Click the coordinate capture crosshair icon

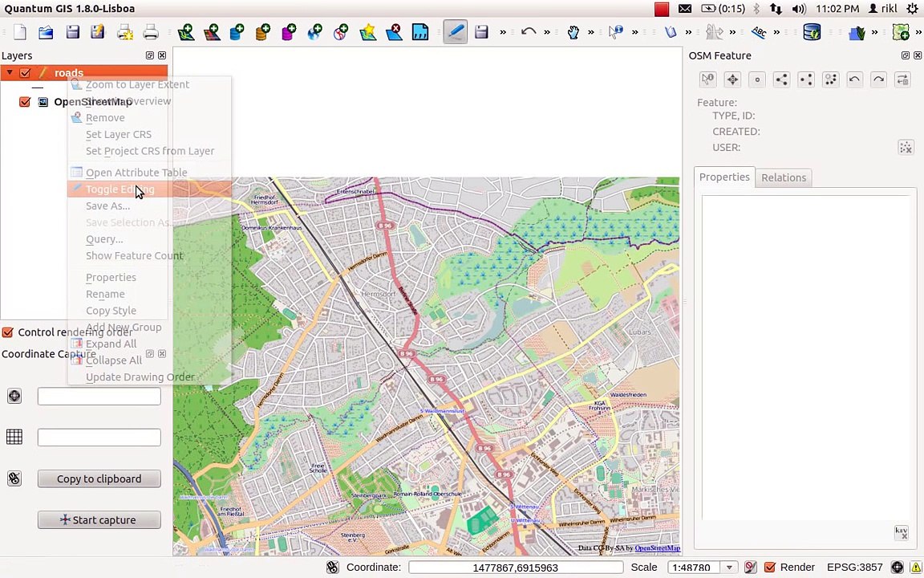14,396
